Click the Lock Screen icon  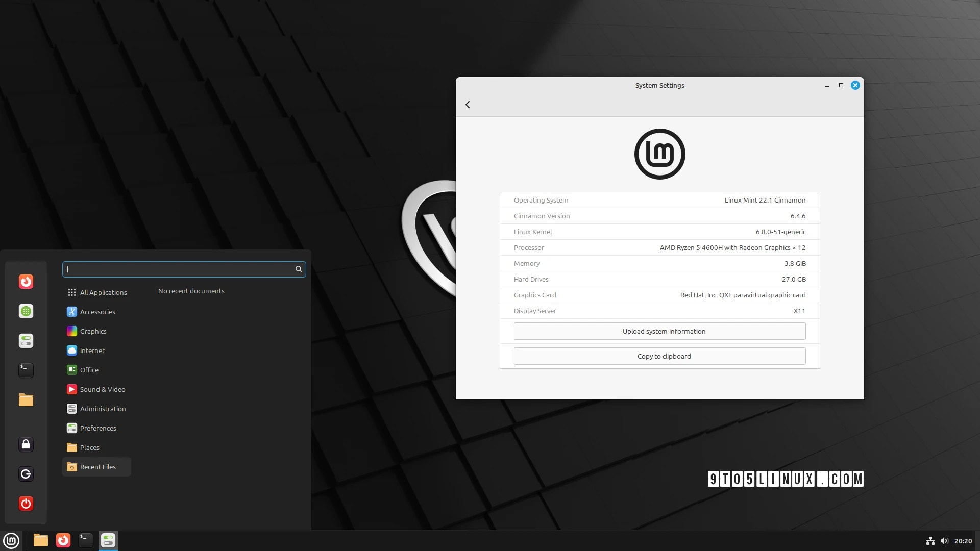point(26,444)
